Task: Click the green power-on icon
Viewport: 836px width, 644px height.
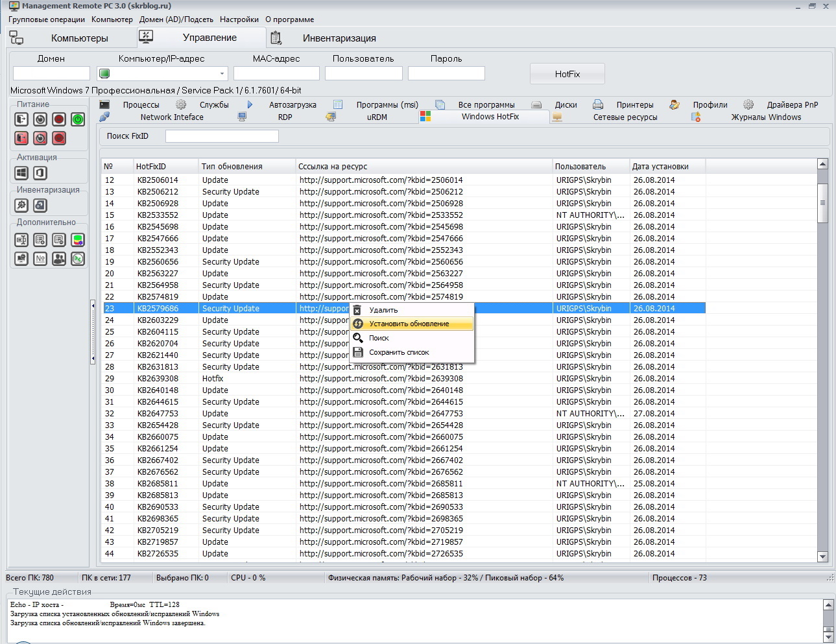Action: coord(78,119)
